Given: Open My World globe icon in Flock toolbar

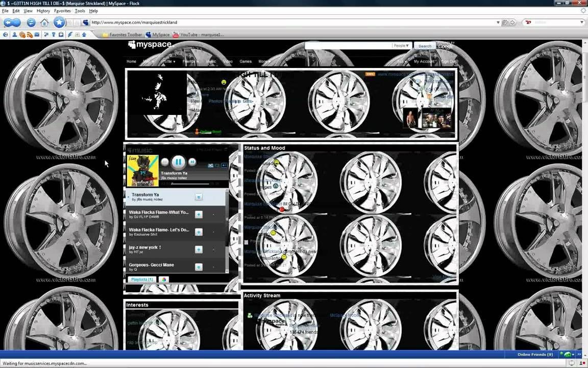Looking at the screenshot, I should 5,35.
